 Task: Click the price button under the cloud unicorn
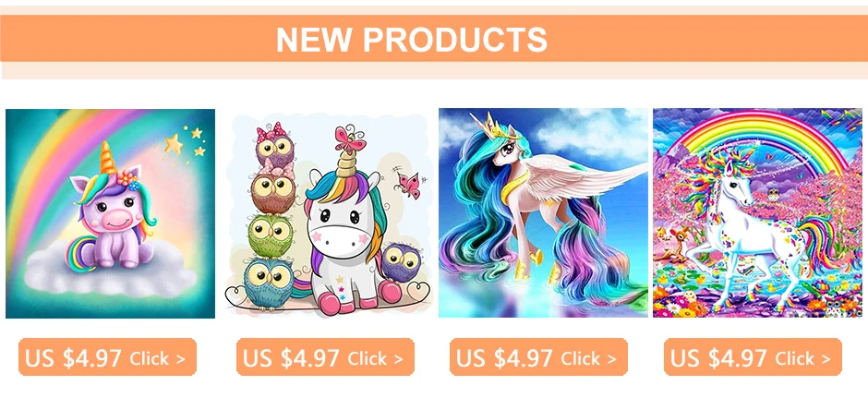(x=107, y=357)
